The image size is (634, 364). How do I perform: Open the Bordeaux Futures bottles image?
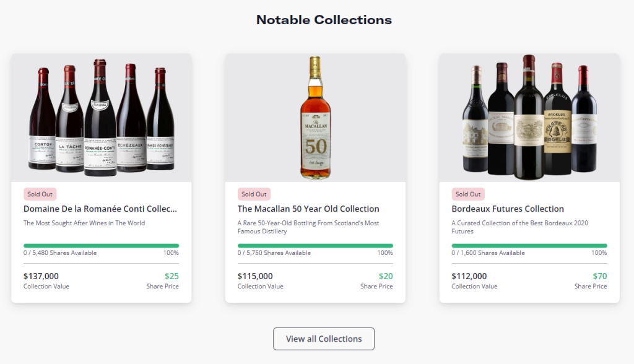pyautogui.click(x=529, y=118)
